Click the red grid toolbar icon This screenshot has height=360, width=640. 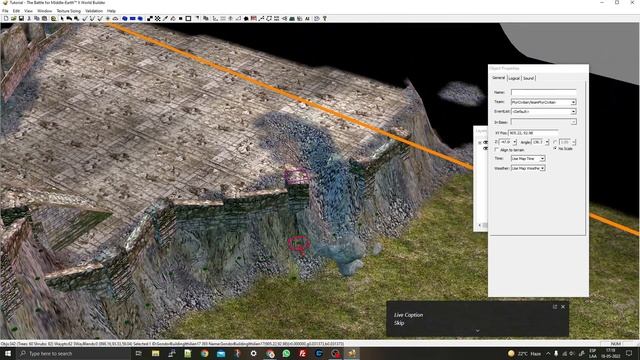(254, 18)
